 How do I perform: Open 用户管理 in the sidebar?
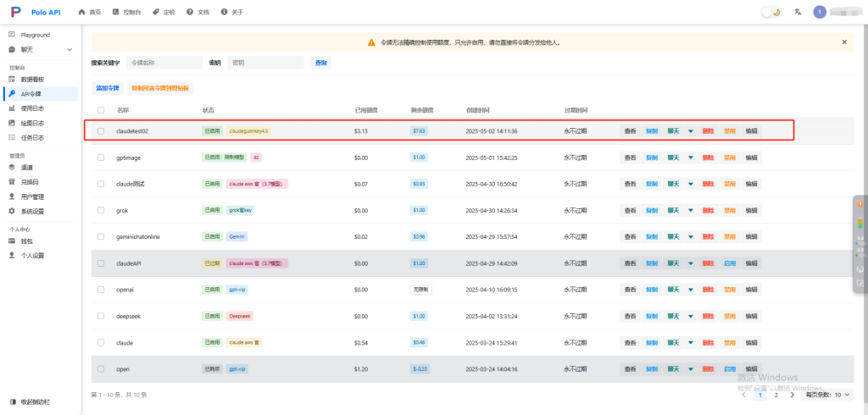click(x=32, y=196)
